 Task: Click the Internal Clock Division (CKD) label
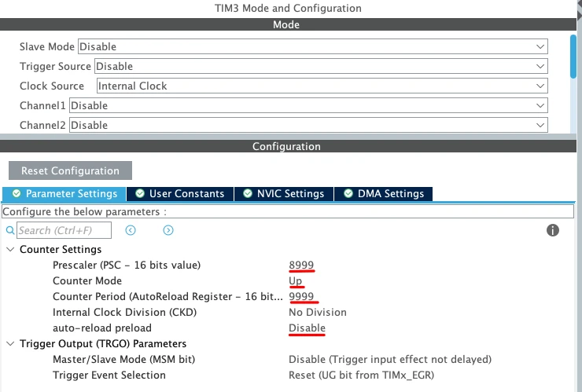[125, 313]
